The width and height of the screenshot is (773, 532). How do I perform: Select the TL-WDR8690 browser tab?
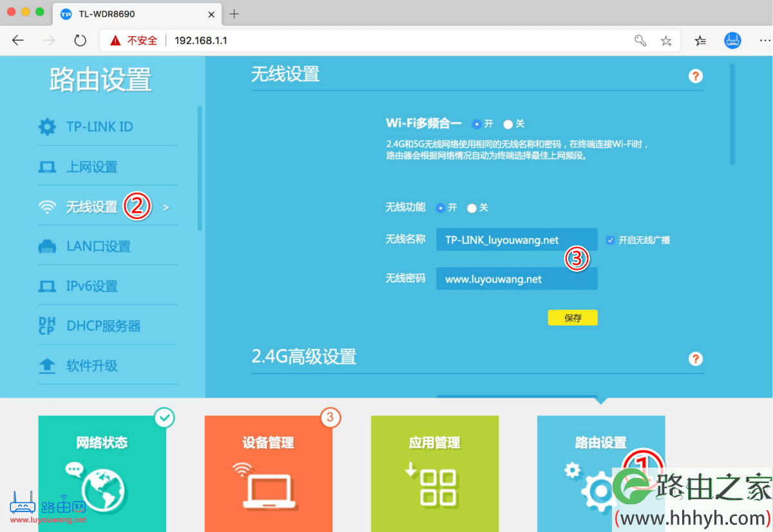click(137, 14)
